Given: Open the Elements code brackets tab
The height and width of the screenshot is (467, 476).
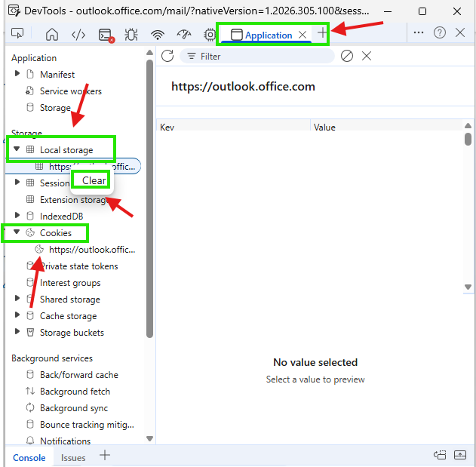Looking at the screenshot, I should click(78, 35).
